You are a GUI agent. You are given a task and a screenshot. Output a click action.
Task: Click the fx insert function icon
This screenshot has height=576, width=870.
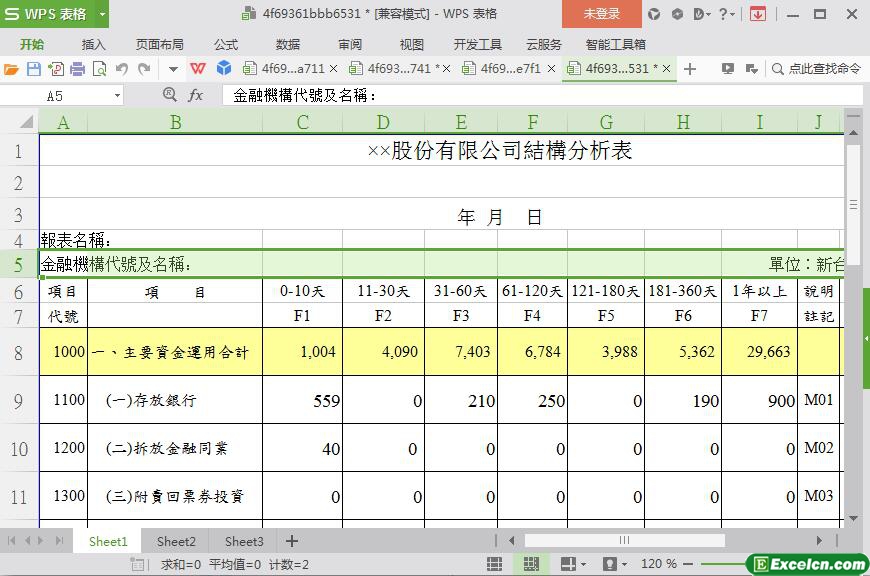196,95
